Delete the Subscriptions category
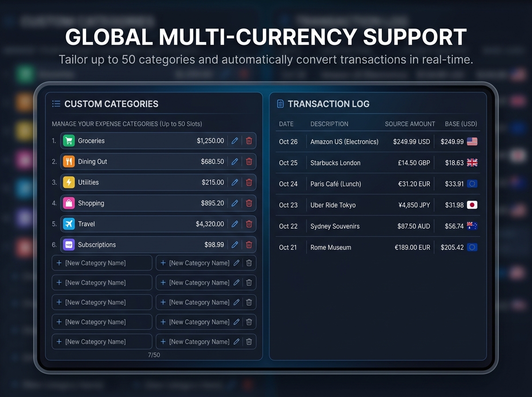The image size is (532, 397). tap(249, 245)
